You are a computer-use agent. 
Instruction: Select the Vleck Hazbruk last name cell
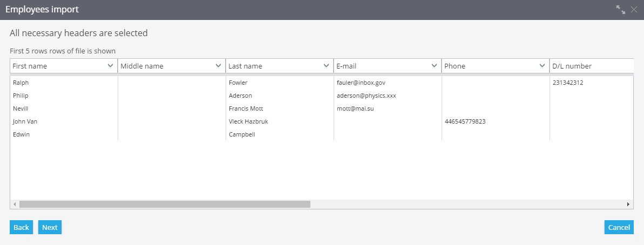[280, 121]
